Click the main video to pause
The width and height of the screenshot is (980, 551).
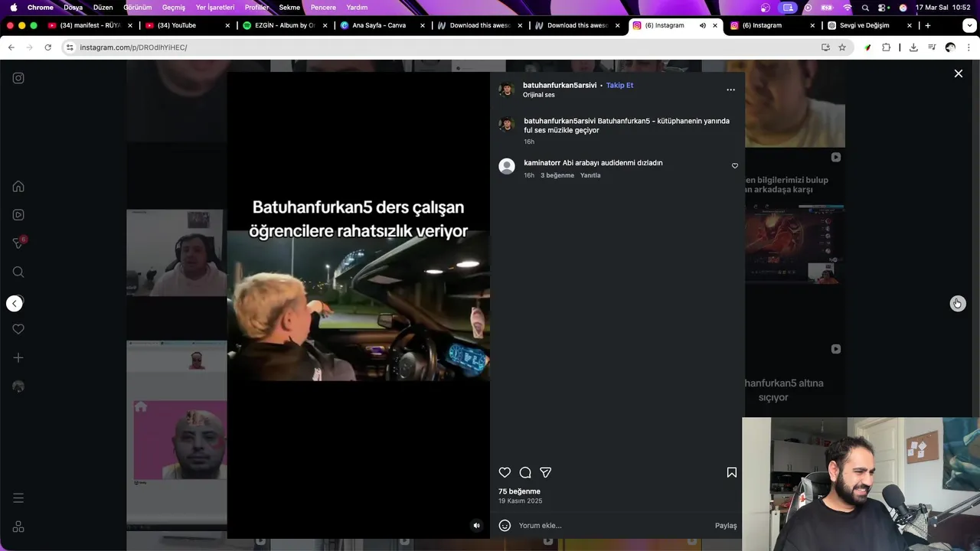[358, 305]
